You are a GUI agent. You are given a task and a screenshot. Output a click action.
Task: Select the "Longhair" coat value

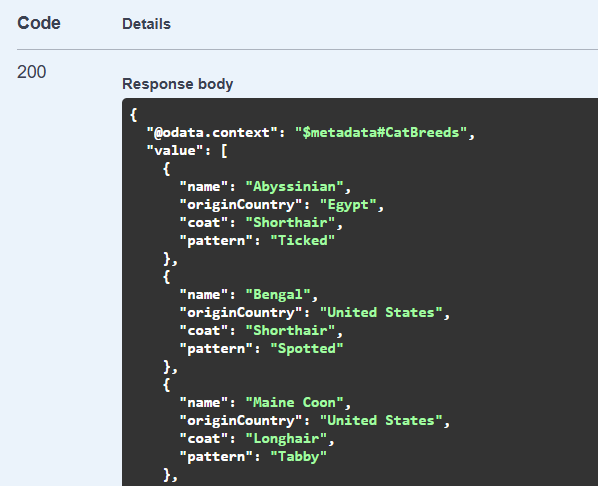[x=286, y=439]
